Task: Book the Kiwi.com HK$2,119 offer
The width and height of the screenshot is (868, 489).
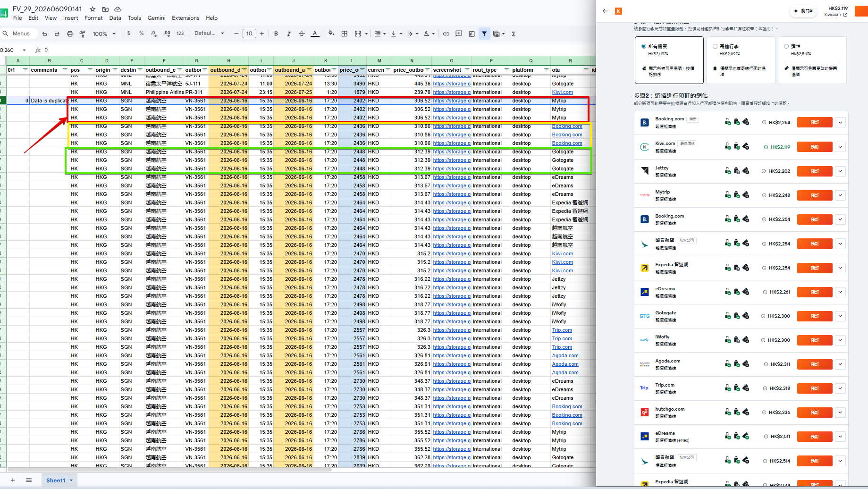Action: (815, 147)
